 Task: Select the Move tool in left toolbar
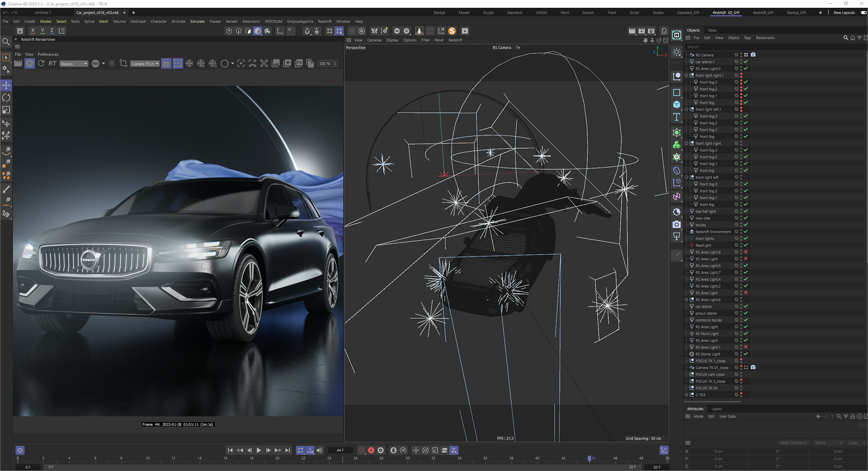point(6,85)
